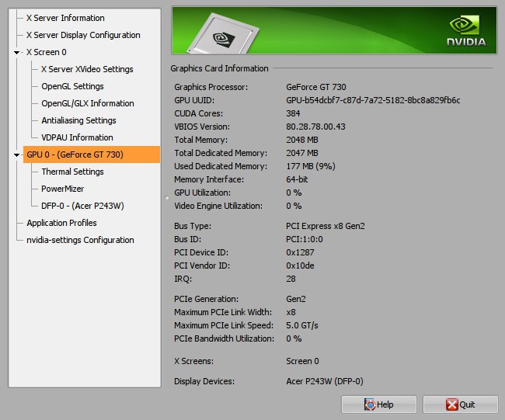The image size is (505, 420).
Task: Click PCI Vendor ID 0x10de
Action: coord(300,266)
